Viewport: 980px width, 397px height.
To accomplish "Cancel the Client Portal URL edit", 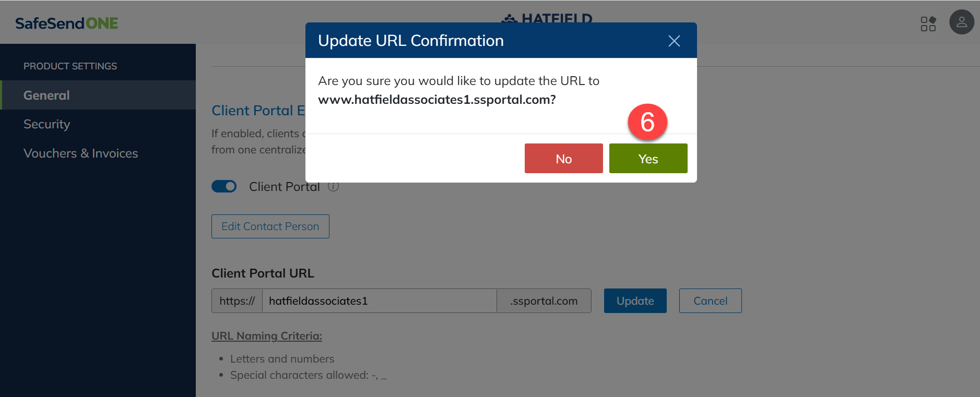I will click(711, 301).
